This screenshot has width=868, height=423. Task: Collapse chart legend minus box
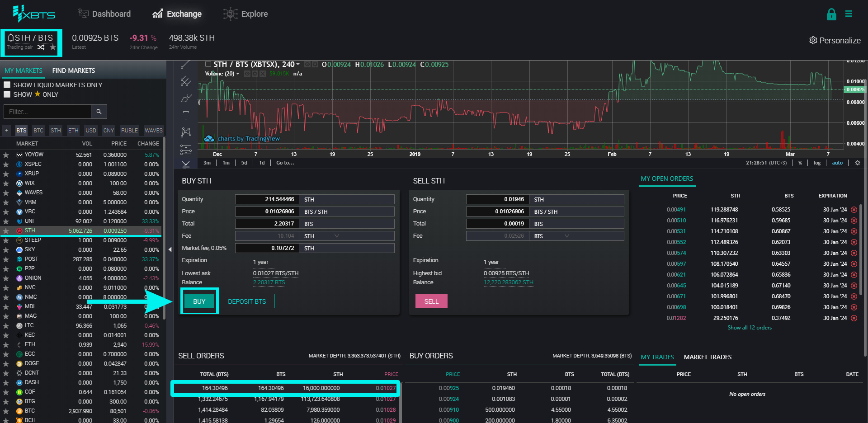[x=208, y=64]
